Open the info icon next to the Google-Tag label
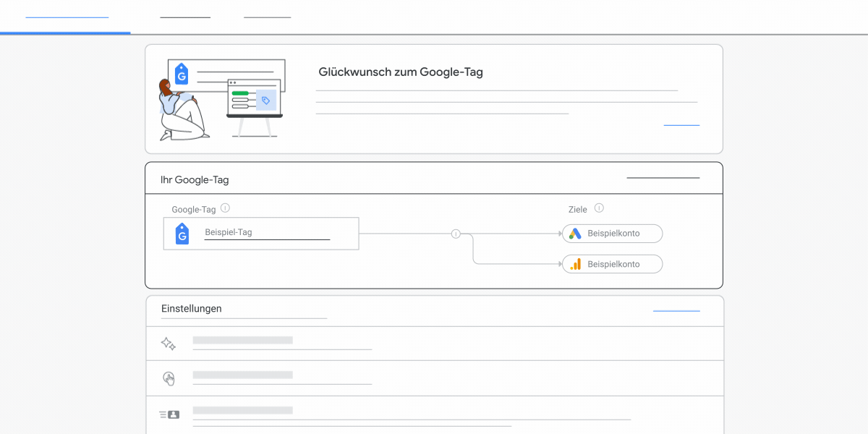 coord(225,208)
